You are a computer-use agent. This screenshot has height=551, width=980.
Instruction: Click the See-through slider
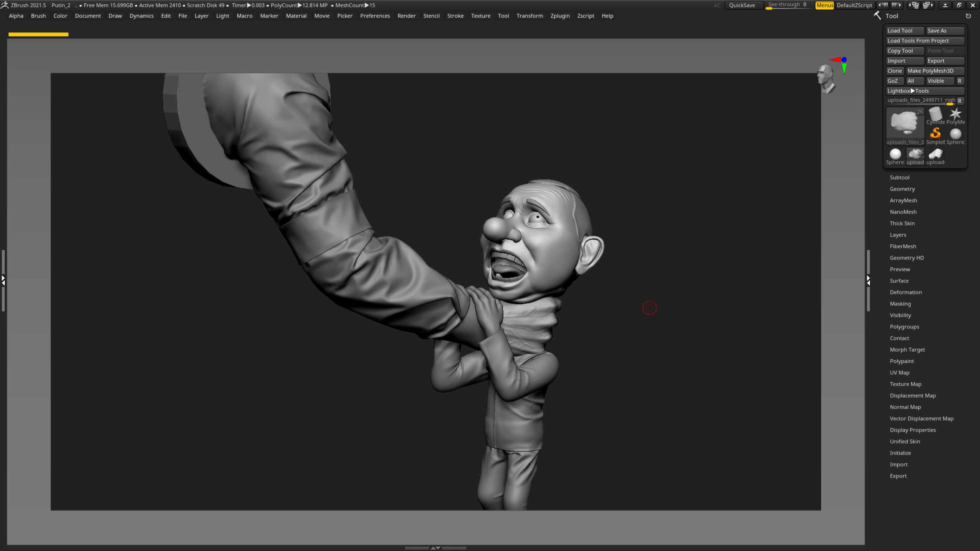[x=787, y=5]
